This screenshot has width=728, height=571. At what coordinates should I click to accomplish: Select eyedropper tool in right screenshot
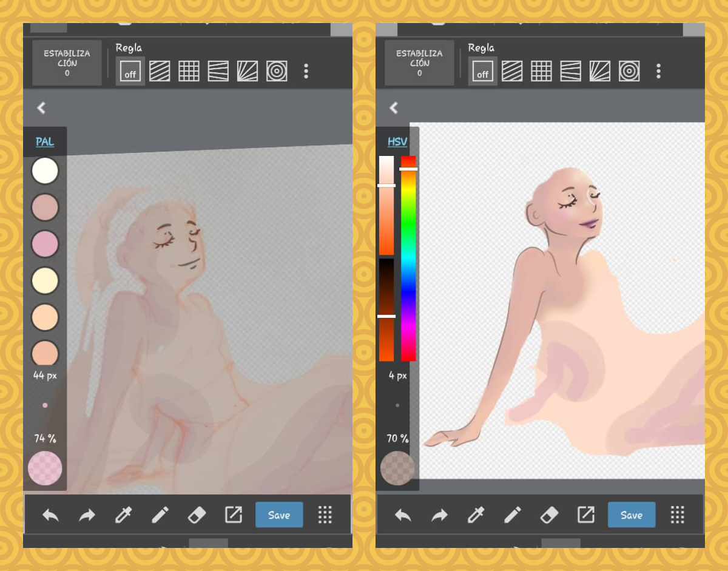pos(476,515)
